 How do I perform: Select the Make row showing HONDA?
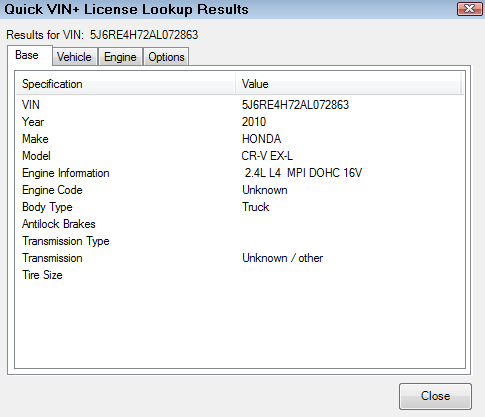coord(240,139)
